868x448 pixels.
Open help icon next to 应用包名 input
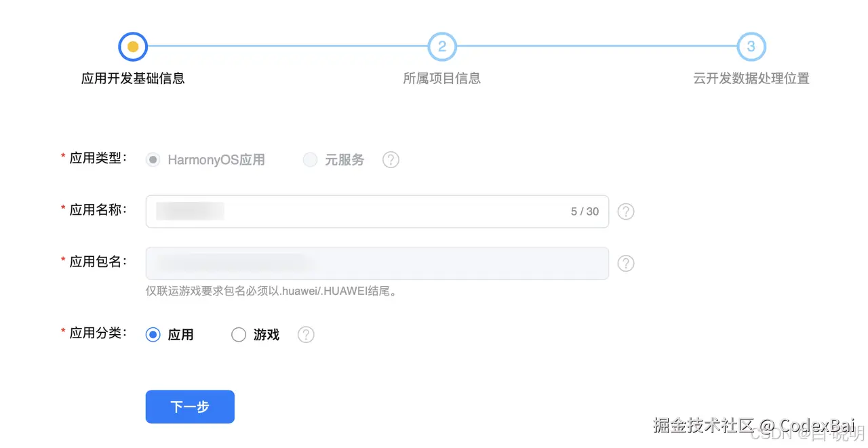click(625, 263)
